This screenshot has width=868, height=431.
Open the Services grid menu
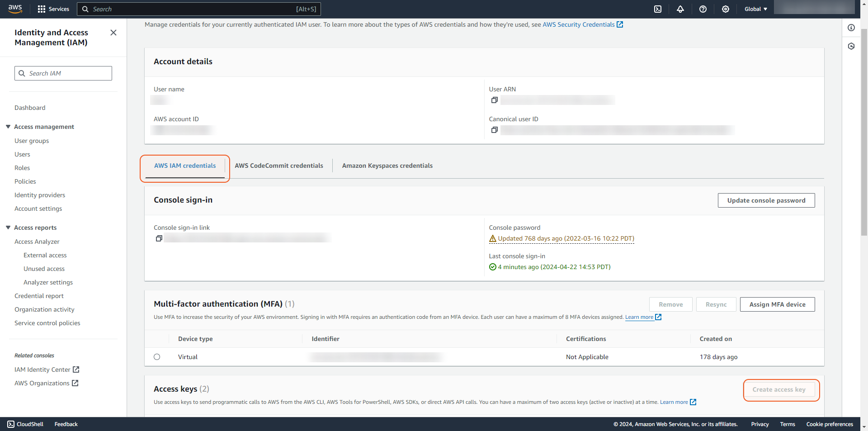(x=53, y=9)
